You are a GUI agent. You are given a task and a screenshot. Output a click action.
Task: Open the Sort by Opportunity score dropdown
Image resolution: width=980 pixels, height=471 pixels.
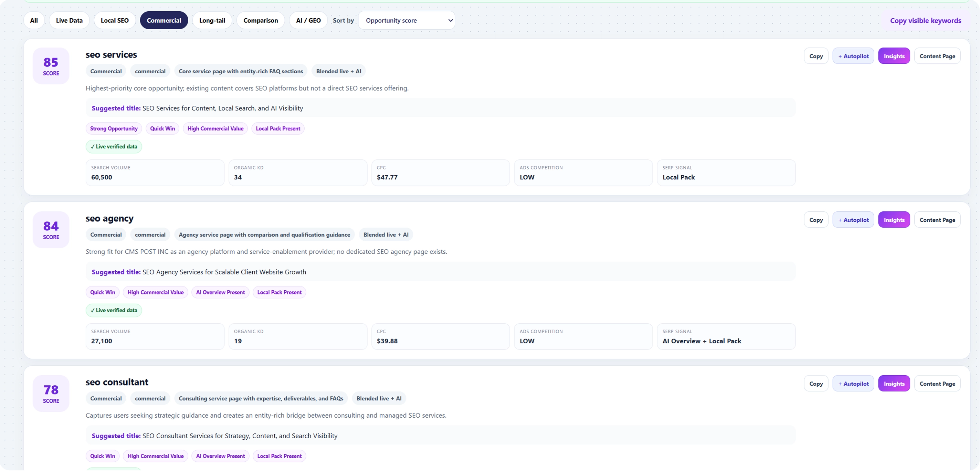click(407, 21)
